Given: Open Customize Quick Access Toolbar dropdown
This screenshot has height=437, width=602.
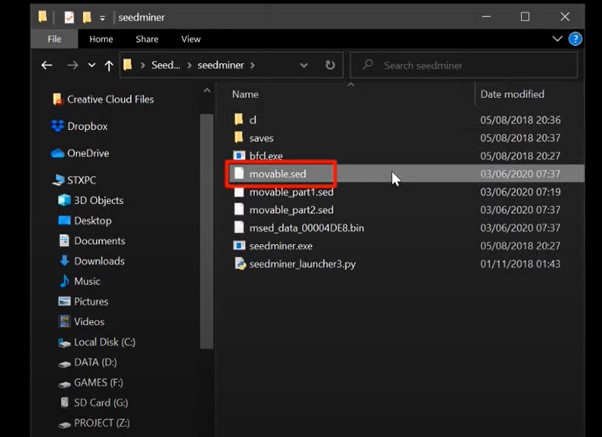Looking at the screenshot, I should [102, 18].
